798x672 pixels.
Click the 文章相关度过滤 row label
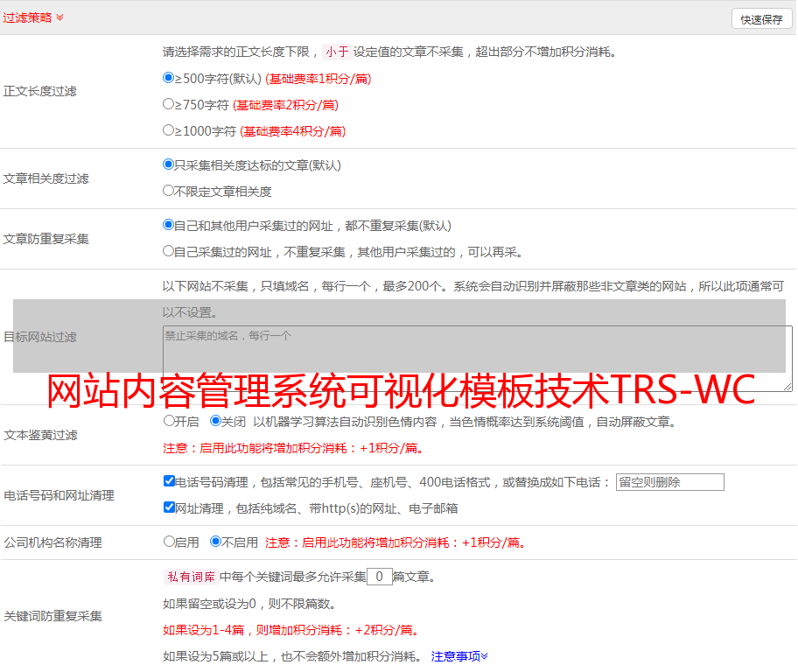(x=45, y=178)
